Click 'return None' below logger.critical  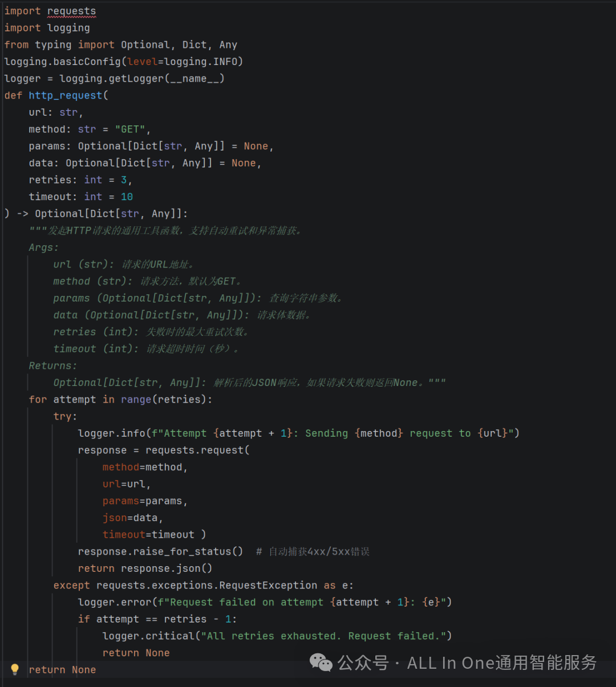(x=136, y=653)
